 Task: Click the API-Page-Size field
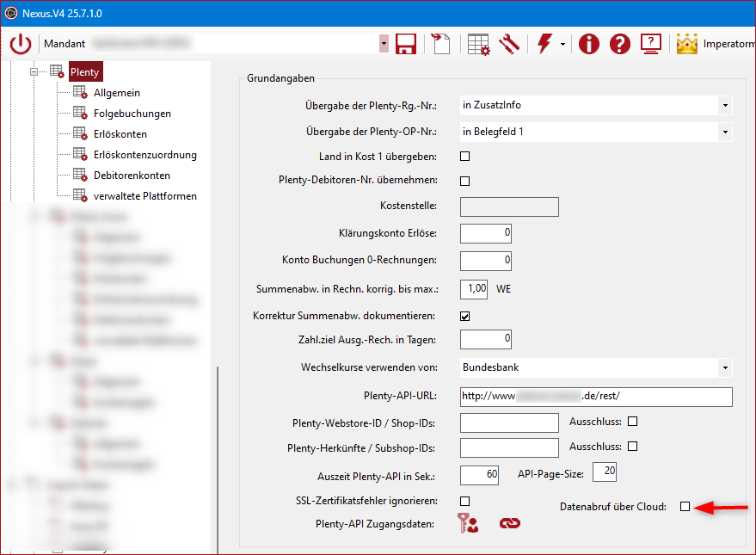click(604, 472)
